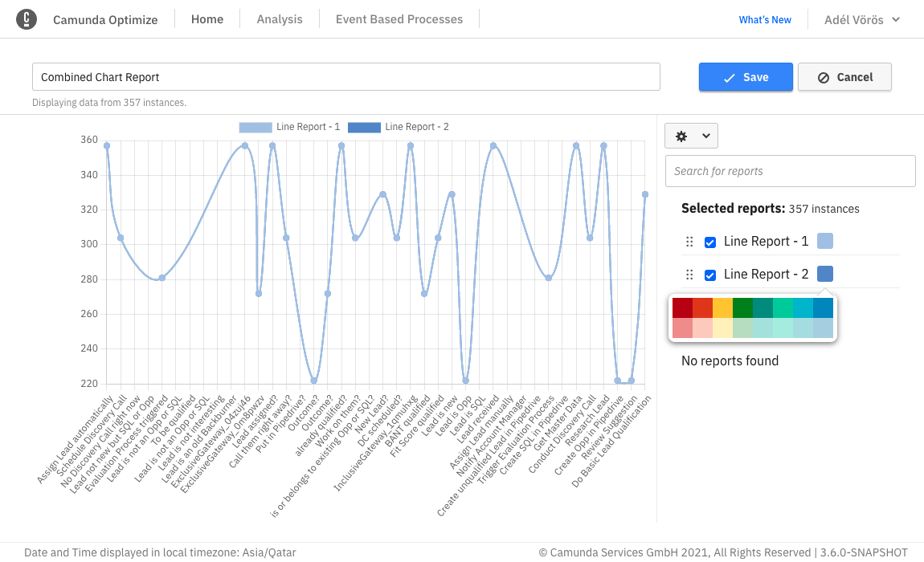Cancel editing the report
Screen dimensions: 924x562
(x=844, y=77)
